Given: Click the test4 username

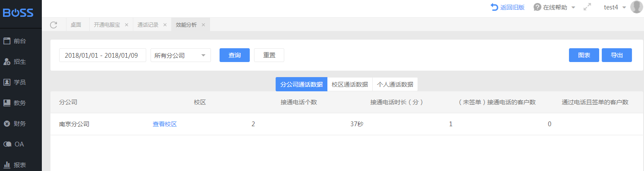Looking at the screenshot, I should [611, 7].
